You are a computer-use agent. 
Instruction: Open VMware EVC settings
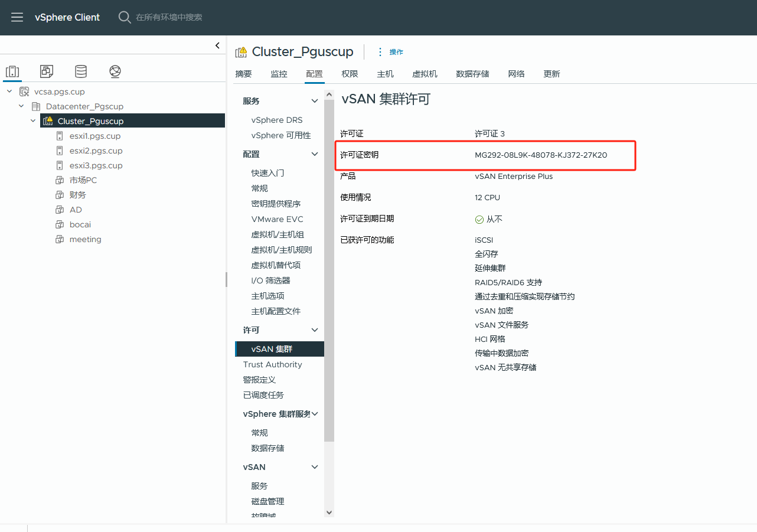click(278, 219)
